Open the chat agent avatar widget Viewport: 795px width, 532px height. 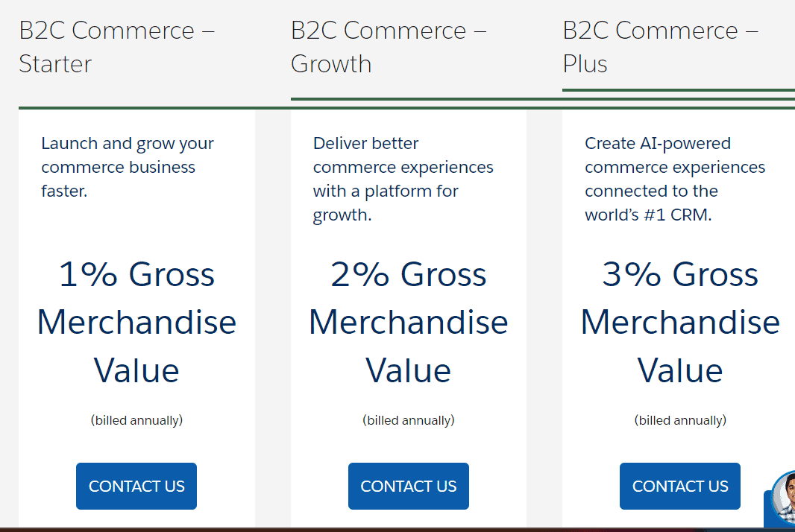tap(785, 498)
